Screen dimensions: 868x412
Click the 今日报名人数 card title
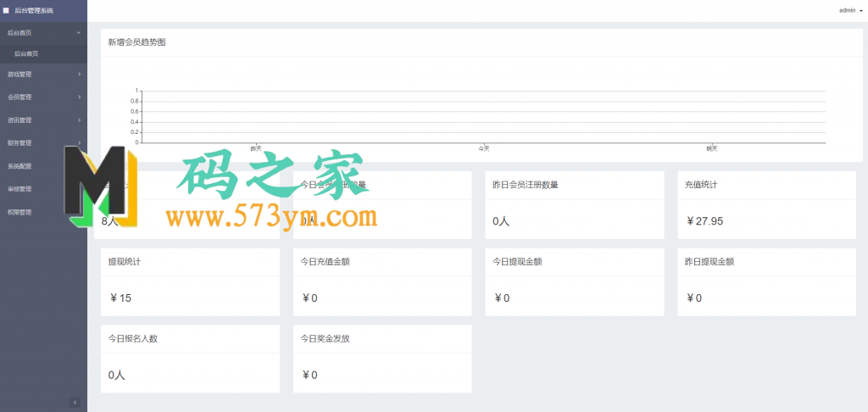click(x=133, y=339)
